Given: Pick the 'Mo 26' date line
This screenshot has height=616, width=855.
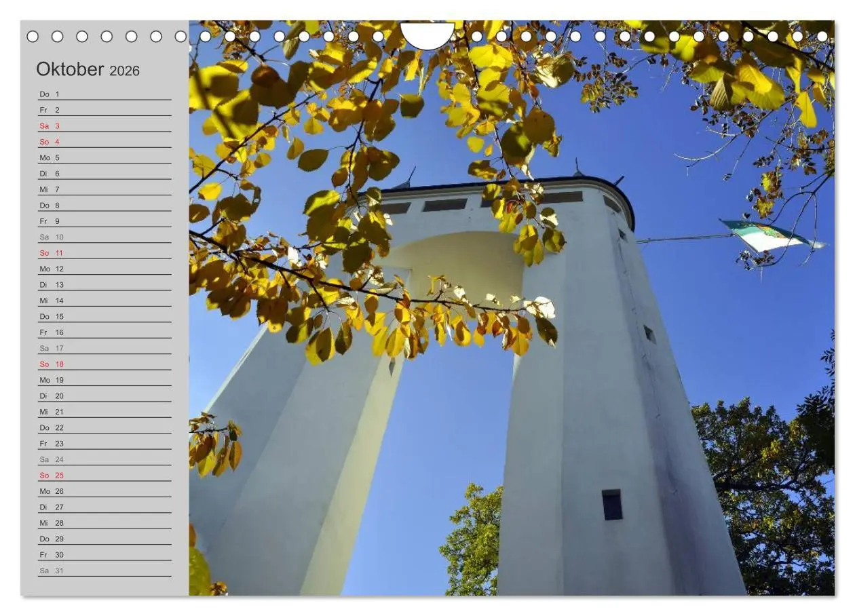Looking at the screenshot, I should 104,490.
